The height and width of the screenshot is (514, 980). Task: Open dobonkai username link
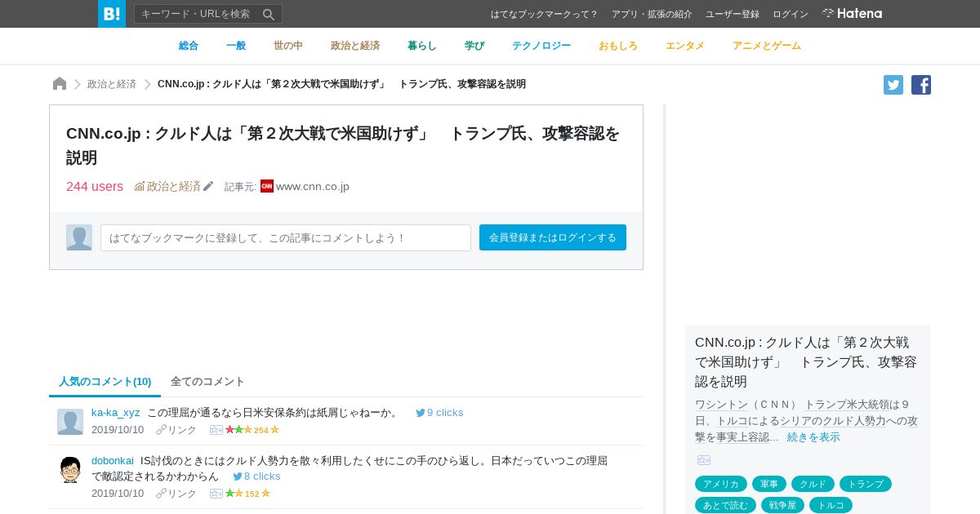pyautogui.click(x=113, y=461)
